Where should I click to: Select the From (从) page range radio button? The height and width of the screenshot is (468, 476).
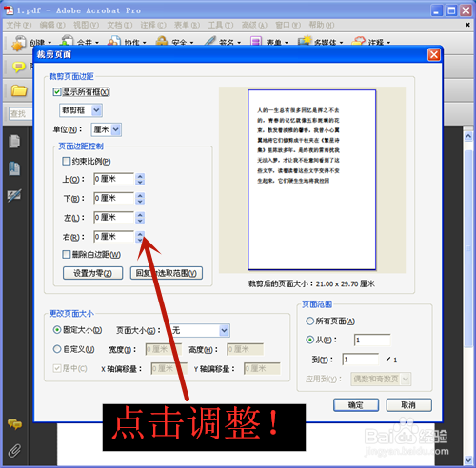(x=309, y=340)
